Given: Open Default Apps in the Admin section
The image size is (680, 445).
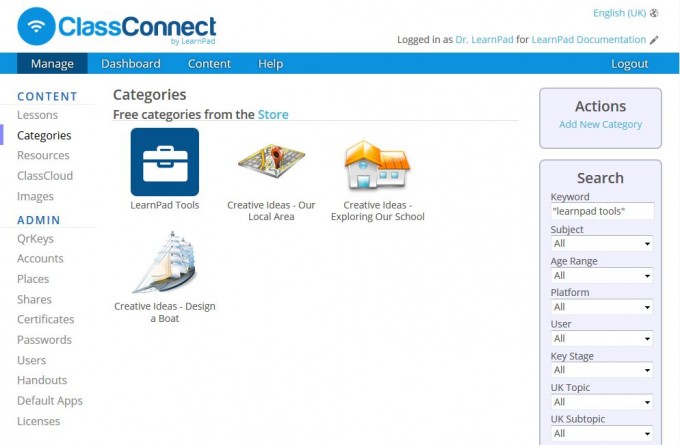Looking at the screenshot, I should tap(49, 401).
